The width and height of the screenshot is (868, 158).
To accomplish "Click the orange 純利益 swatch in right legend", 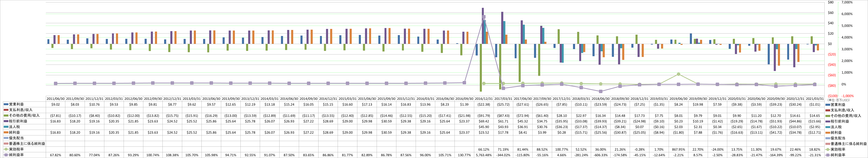I will tap(828, 132).
